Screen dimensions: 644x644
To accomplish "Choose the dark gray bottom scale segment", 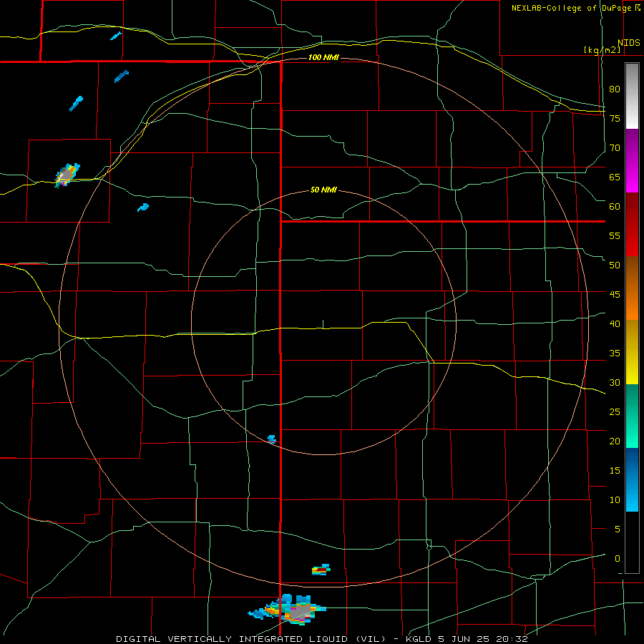I will point(632,542).
